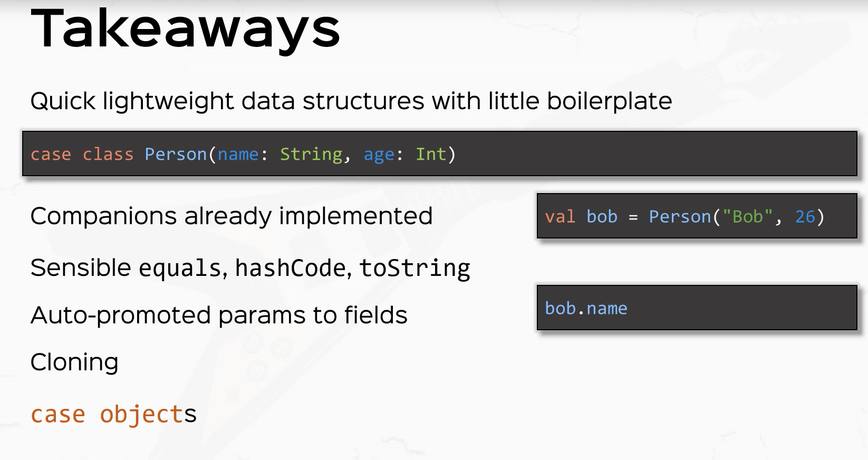
Task: Click the 'val' keyword in bob snippet
Action: [x=560, y=216]
